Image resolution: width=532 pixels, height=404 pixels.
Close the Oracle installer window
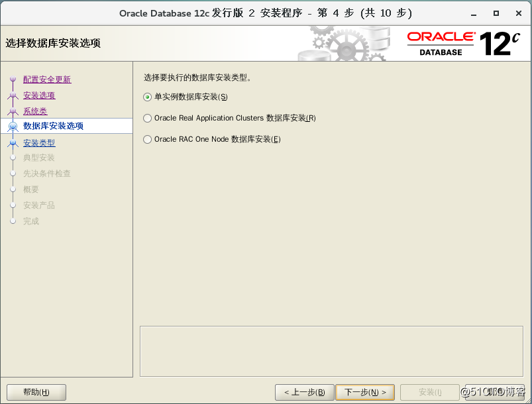point(519,13)
